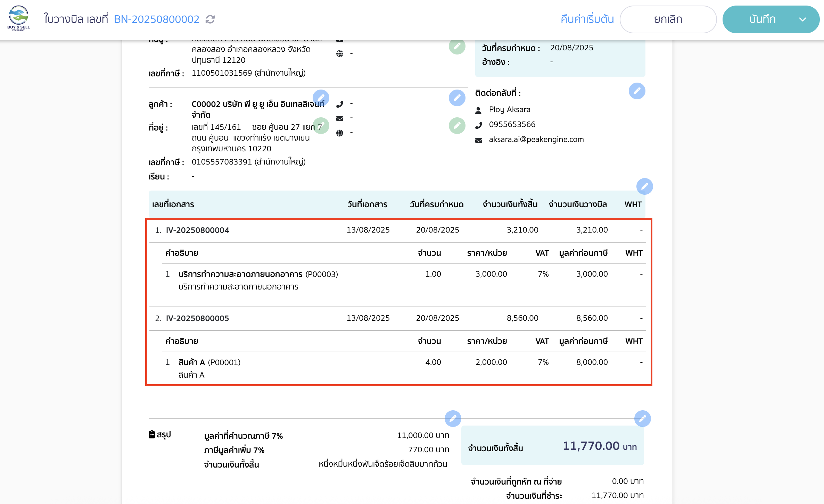Click taxable value 11,000.00 บาท
Viewport: 824px width, 504px height.
pyautogui.click(x=423, y=436)
